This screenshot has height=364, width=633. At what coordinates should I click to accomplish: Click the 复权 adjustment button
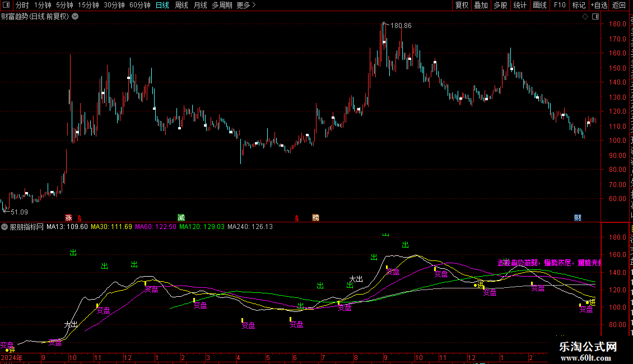(x=462, y=5)
